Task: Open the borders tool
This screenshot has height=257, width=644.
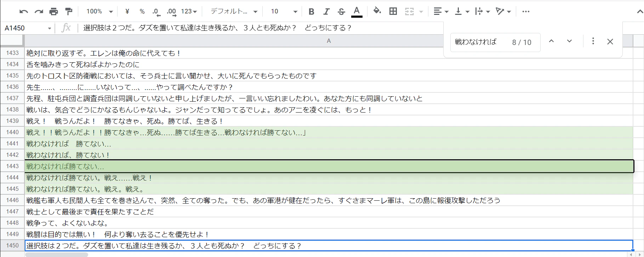Action: 393,11
